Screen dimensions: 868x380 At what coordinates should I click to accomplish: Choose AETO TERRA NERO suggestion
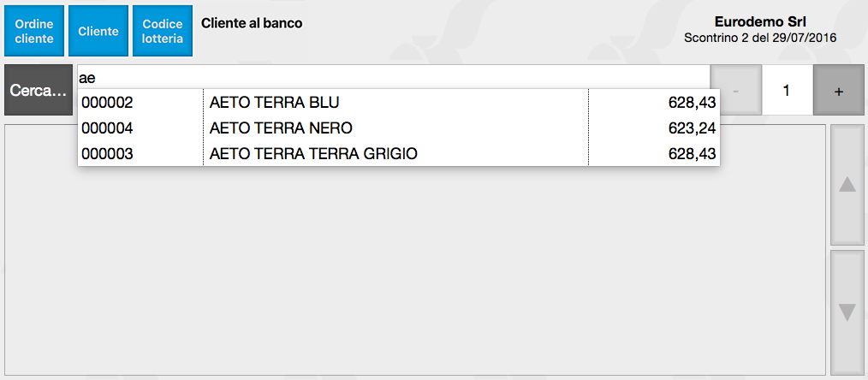click(x=281, y=128)
